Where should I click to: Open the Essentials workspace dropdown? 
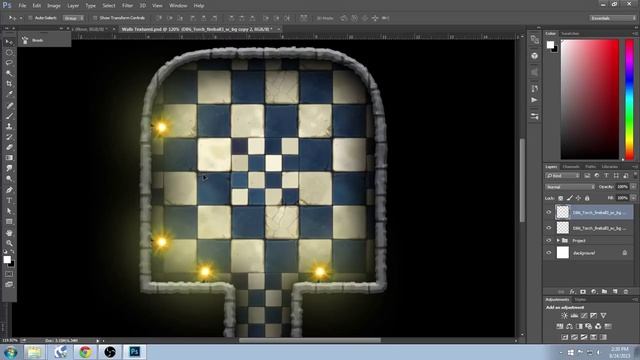pos(612,18)
